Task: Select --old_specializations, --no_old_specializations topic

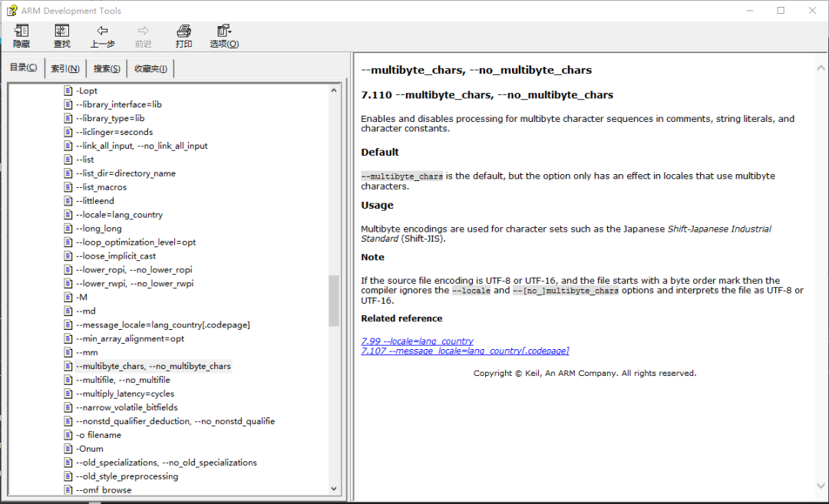Action: pyautogui.click(x=167, y=463)
